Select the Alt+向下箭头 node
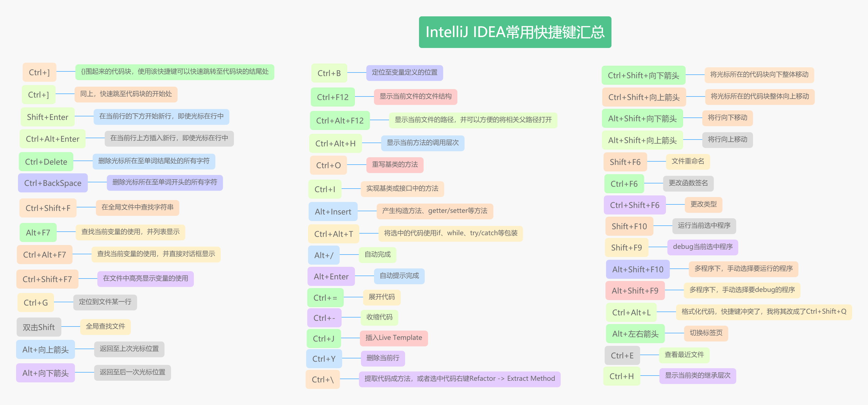 coord(46,373)
